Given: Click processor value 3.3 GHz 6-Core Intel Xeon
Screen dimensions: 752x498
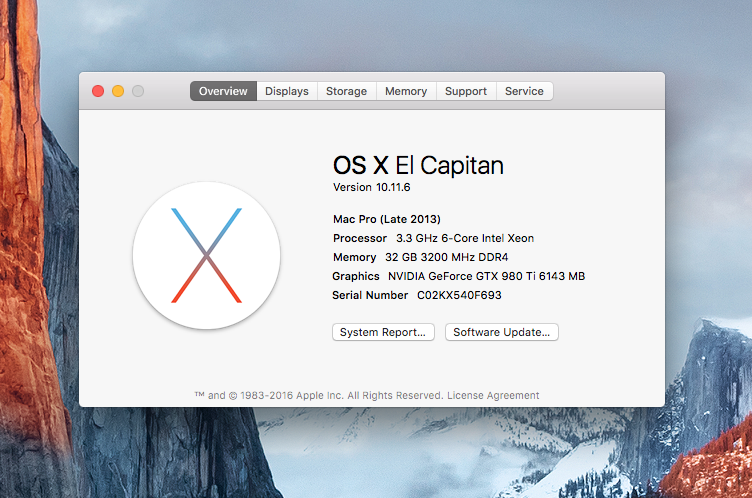Looking at the screenshot, I should (465, 238).
